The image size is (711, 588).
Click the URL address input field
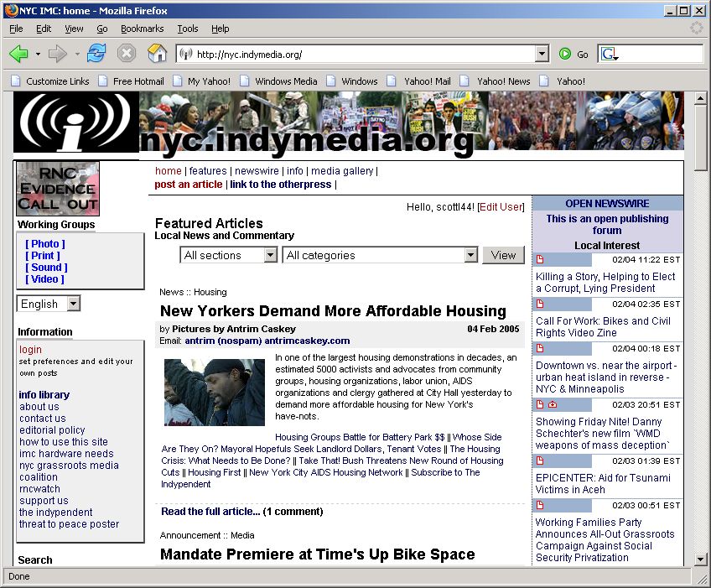coord(363,54)
